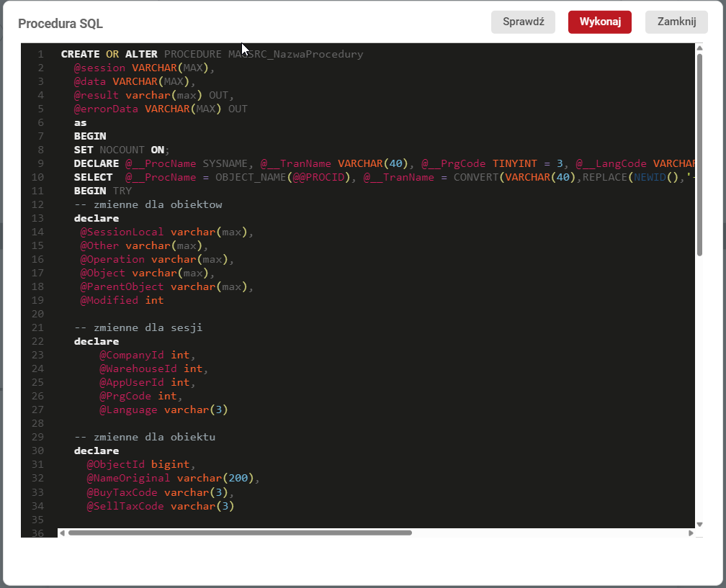Run the procedure with Wykonaj
The image size is (726, 588).
(x=599, y=22)
